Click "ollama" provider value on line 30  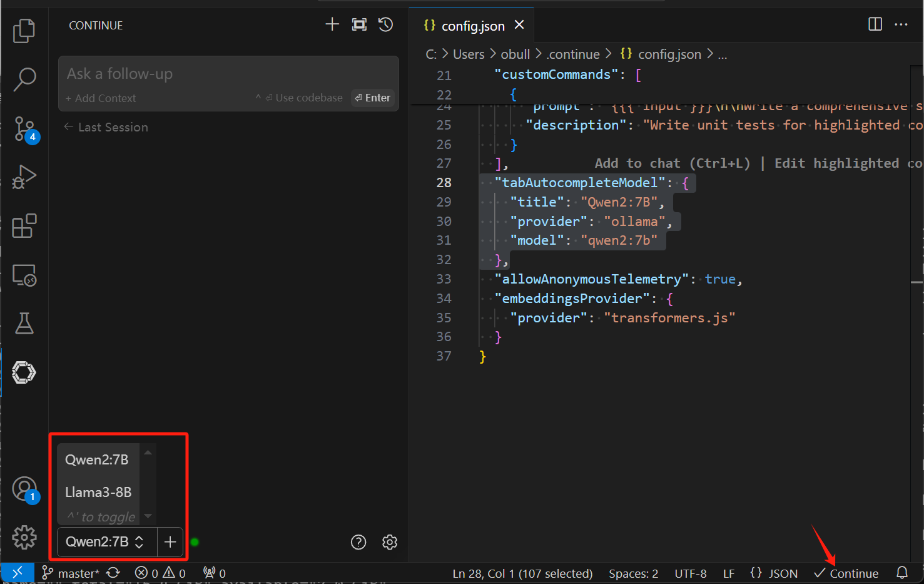[x=634, y=222]
